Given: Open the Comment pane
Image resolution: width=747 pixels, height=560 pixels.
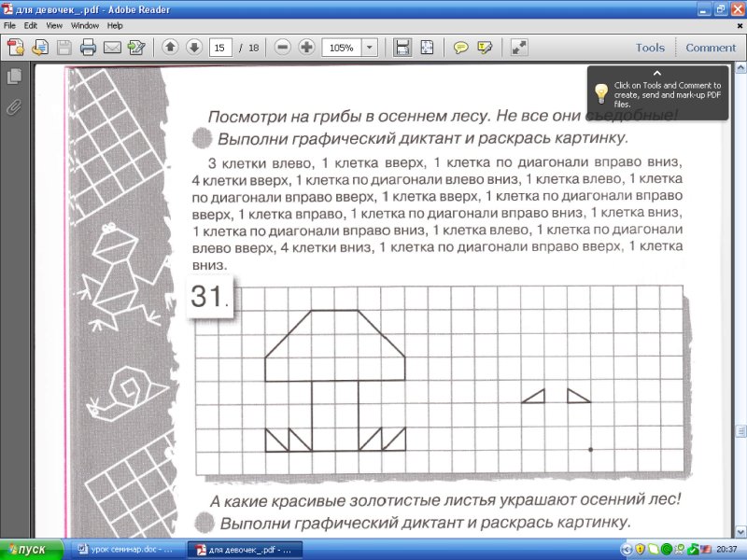Looking at the screenshot, I should pyautogui.click(x=710, y=48).
